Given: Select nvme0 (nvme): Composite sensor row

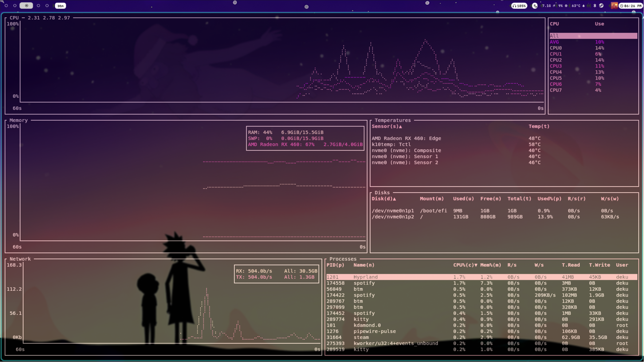Looking at the screenshot, I should pos(504,151).
